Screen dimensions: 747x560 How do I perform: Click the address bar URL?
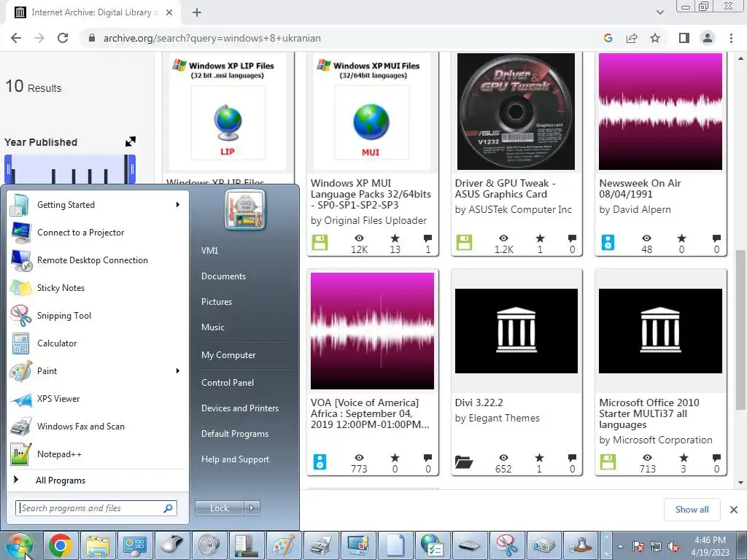[212, 38]
